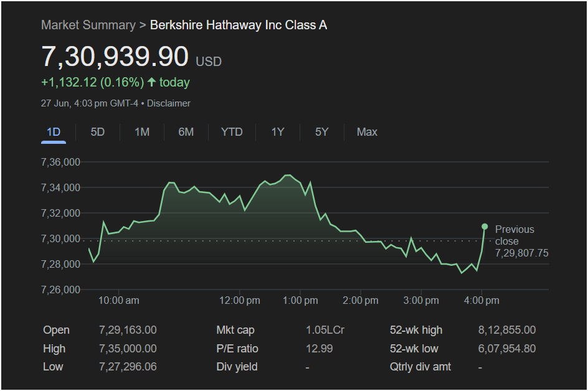
Task: Click the Mkt cap label
Action: tap(235, 330)
